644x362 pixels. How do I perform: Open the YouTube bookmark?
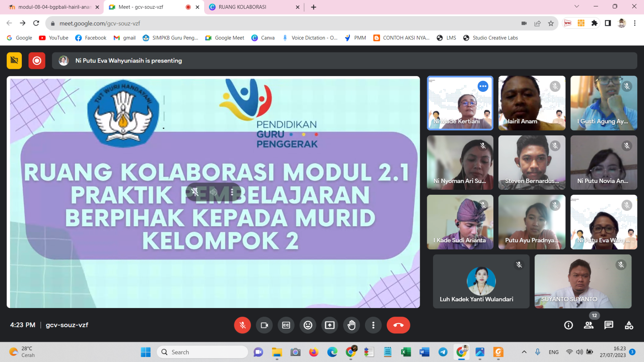pyautogui.click(x=54, y=38)
